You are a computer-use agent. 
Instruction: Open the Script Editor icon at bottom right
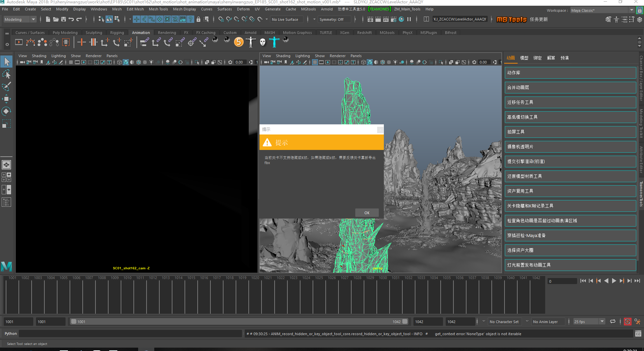click(x=638, y=334)
